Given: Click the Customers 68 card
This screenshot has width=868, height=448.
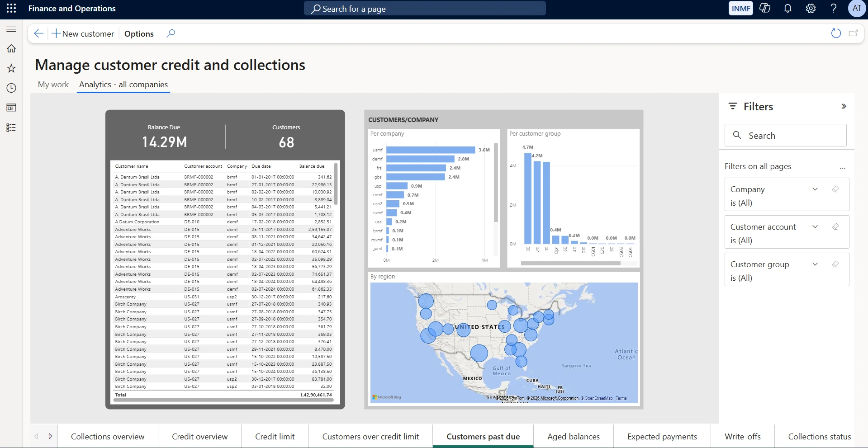Looking at the screenshot, I should (x=286, y=137).
